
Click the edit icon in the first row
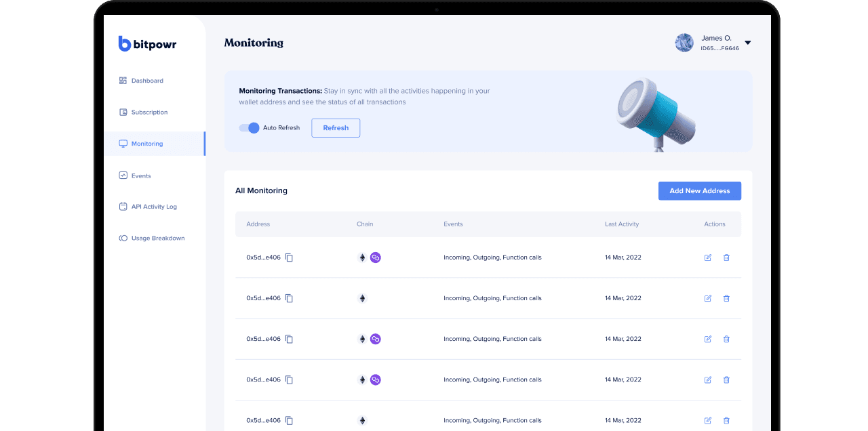(708, 258)
